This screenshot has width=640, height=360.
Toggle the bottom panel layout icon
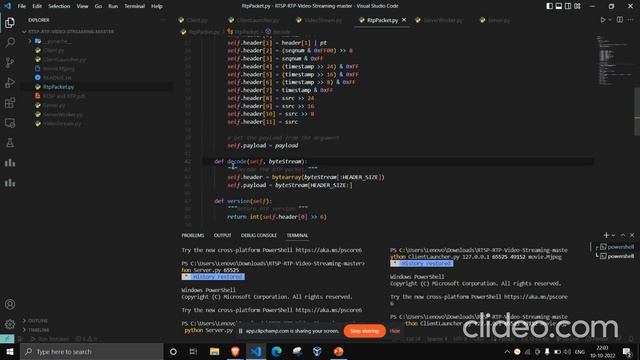click(559, 6)
